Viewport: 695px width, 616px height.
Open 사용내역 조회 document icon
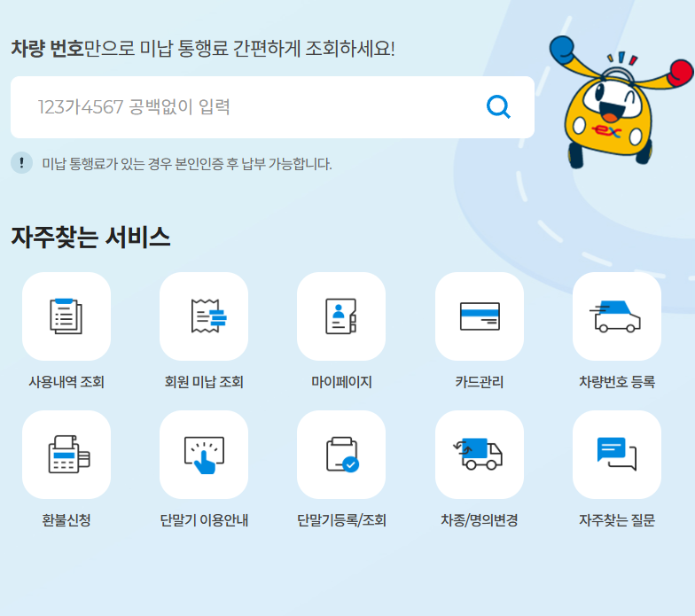[x=66, y=316]
